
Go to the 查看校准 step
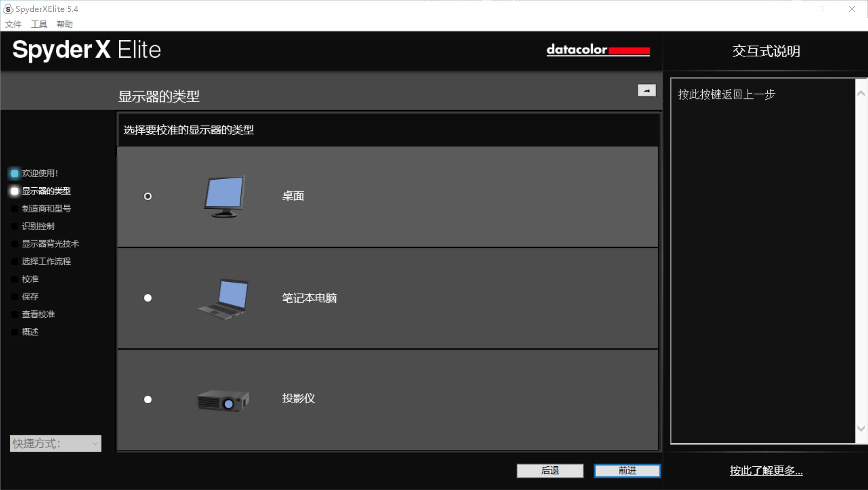point(38,314)
